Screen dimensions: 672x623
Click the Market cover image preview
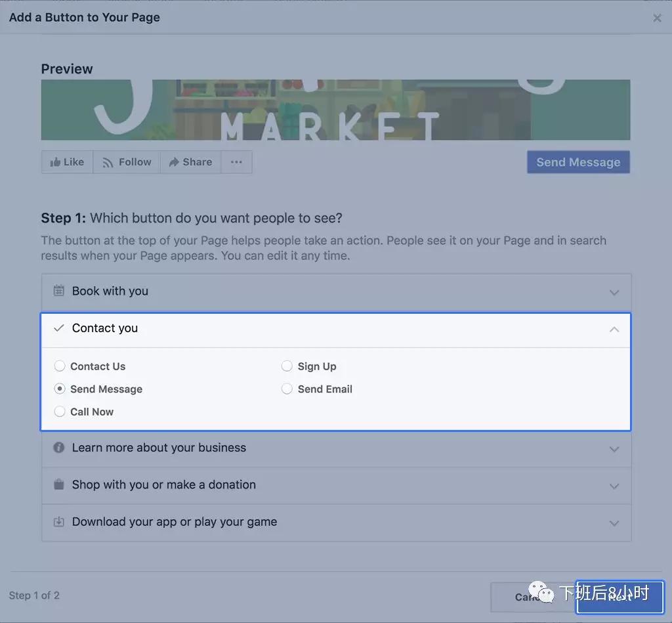[335, 110]
